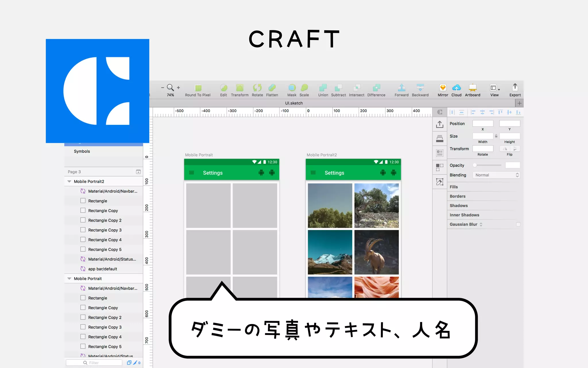Select the Symbols page
Screen dimensions: 588x368
point(82,151)
